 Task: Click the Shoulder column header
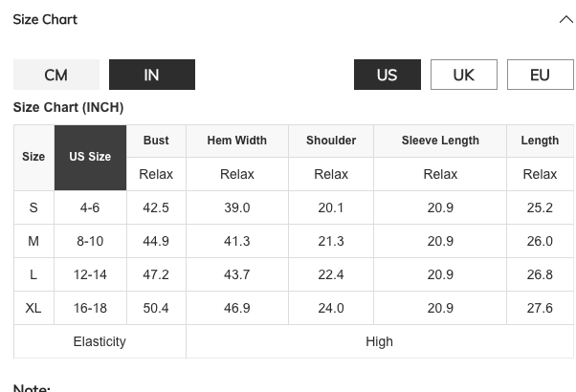click(331, 141)
